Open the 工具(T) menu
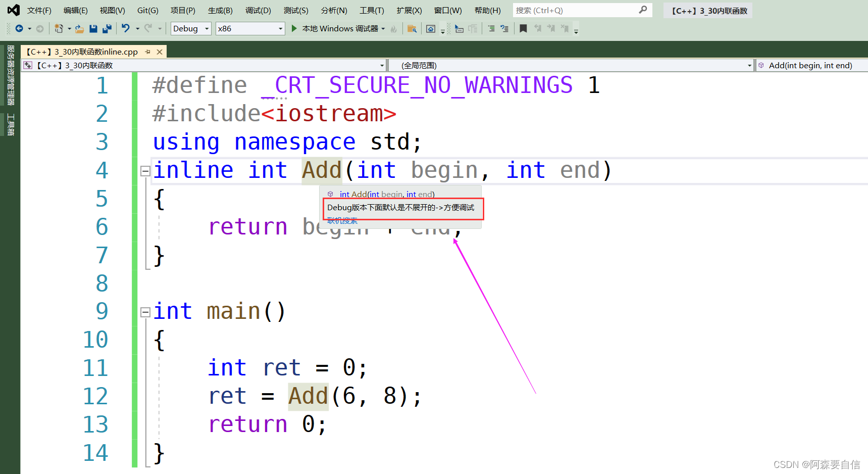 (x=372, y=10)
